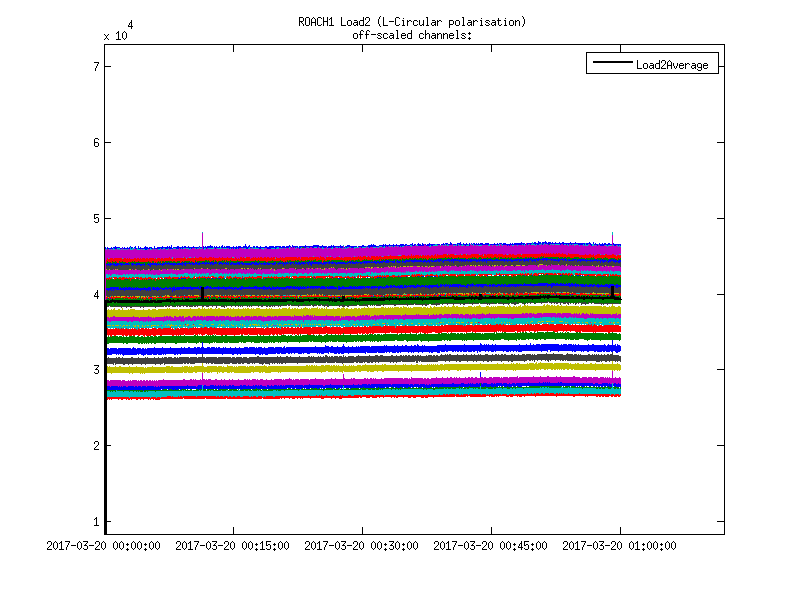
Task: Select the y-axis tick label 5
Action: [95, 219]
